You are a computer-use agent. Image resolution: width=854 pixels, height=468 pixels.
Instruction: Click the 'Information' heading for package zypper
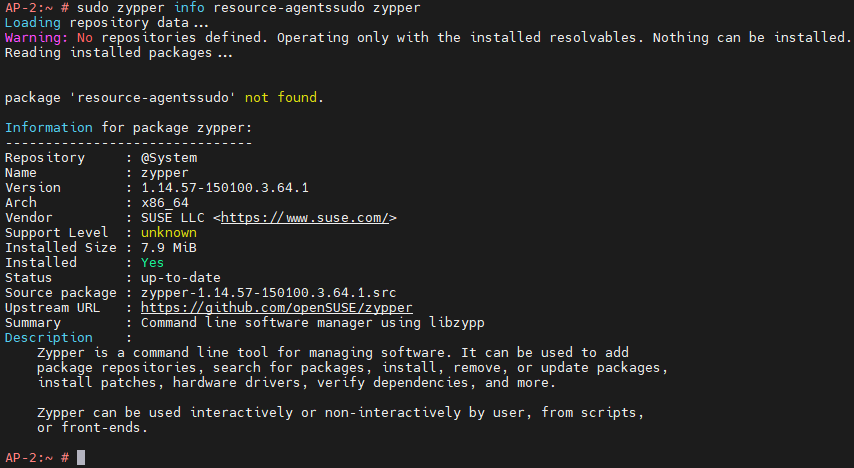(x=48, y=127)
